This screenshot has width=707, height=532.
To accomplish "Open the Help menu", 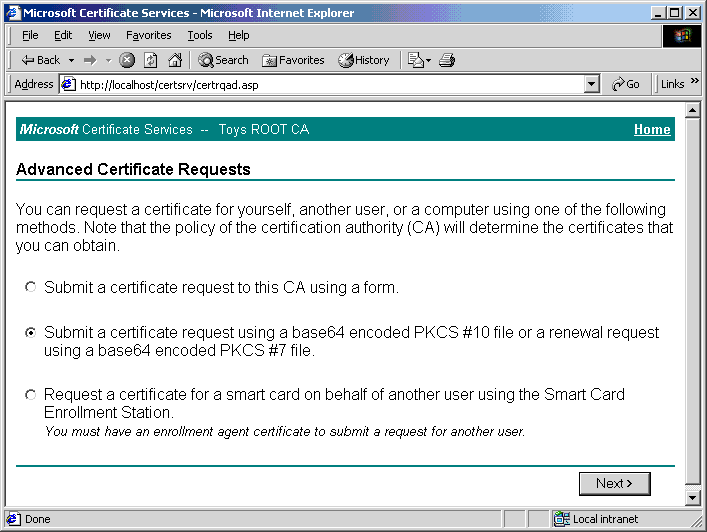I will pyautogui.click(x=239, y=35).
